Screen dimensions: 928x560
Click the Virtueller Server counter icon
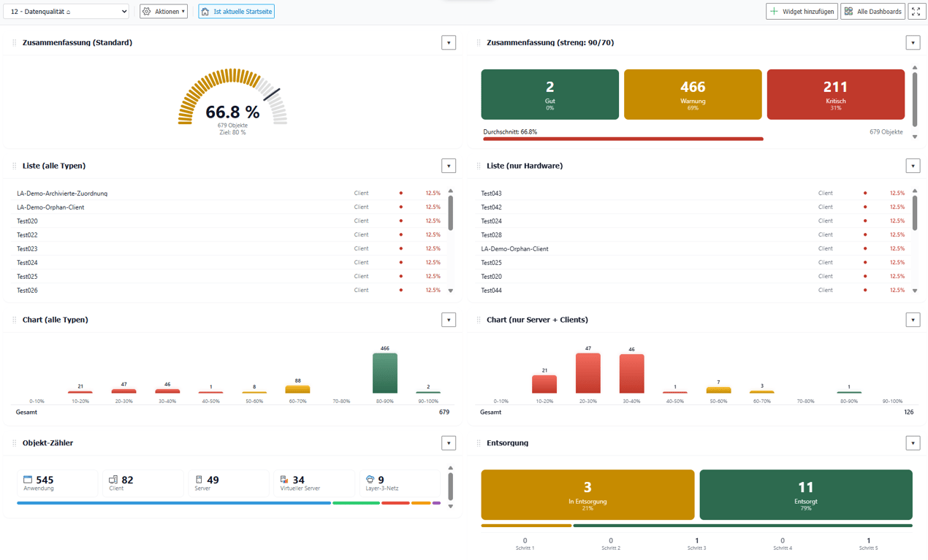pos(284,480)
